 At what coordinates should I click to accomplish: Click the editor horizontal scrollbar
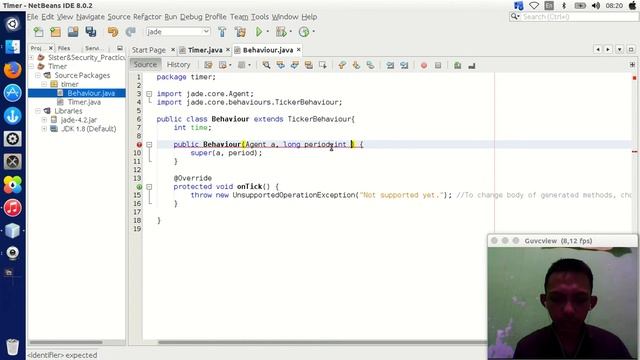click(x=322, y=342)
